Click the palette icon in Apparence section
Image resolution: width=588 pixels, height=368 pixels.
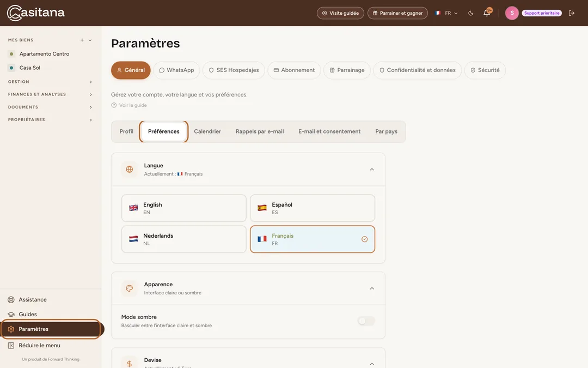click(130, 288)
